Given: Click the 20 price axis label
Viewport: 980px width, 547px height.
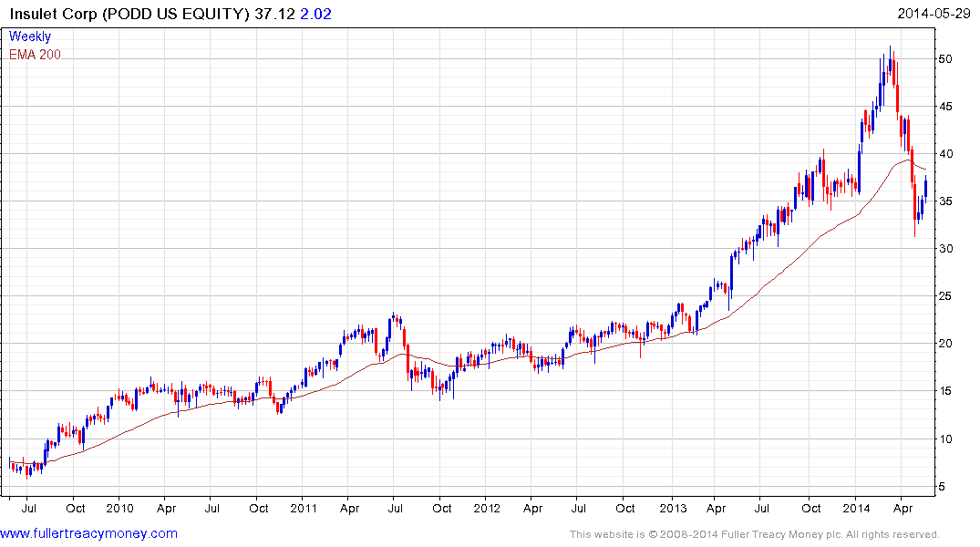Looking at the screenshot, I should pyautogui.click(x=945, y=344).
